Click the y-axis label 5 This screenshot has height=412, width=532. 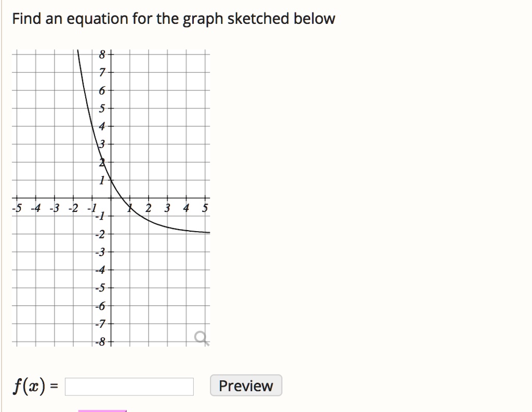[x=102, y=109]
